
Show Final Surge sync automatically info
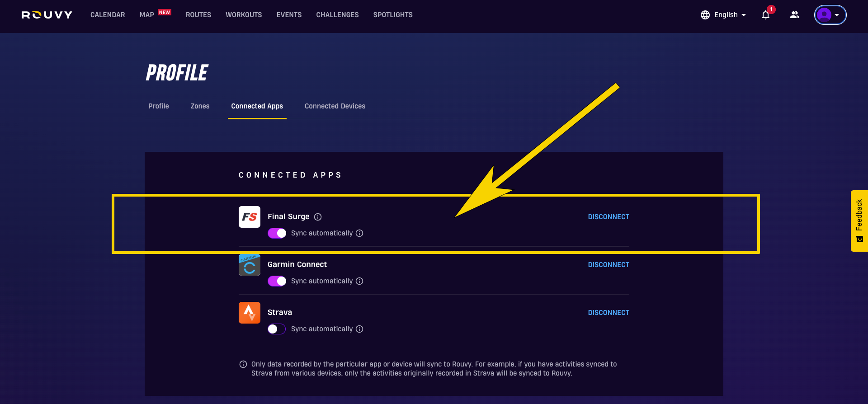tap(359, 233)
